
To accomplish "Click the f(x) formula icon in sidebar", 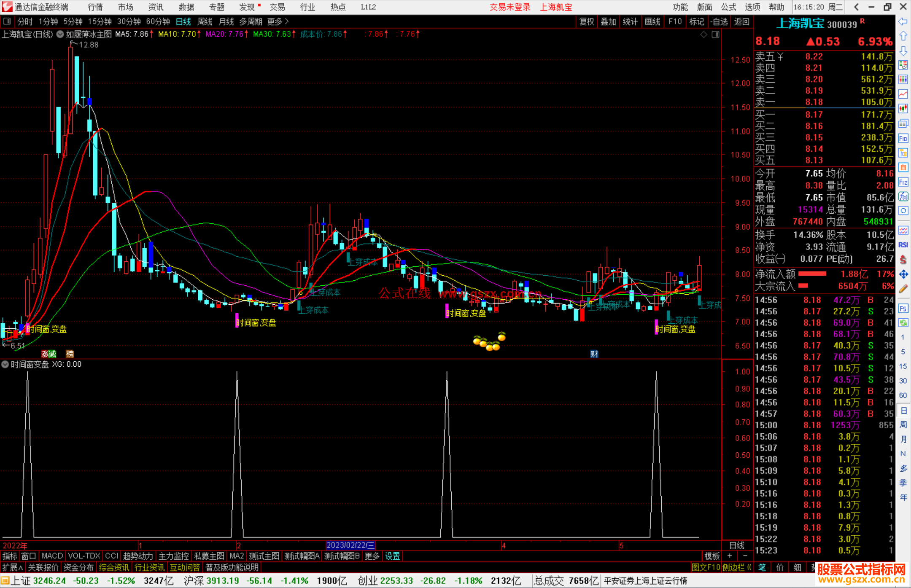I will [x=903, y=196].
